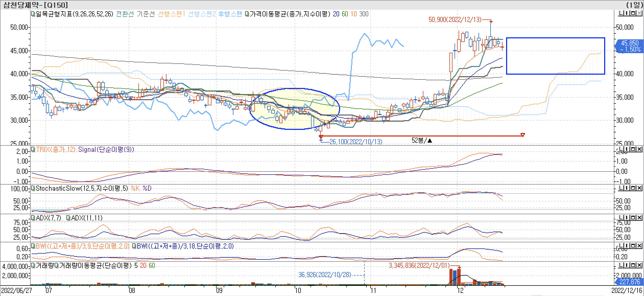Maximize the 거래량 volume panel
The height and width of the screenshot is (296, 644).
[x=633, y=265]
